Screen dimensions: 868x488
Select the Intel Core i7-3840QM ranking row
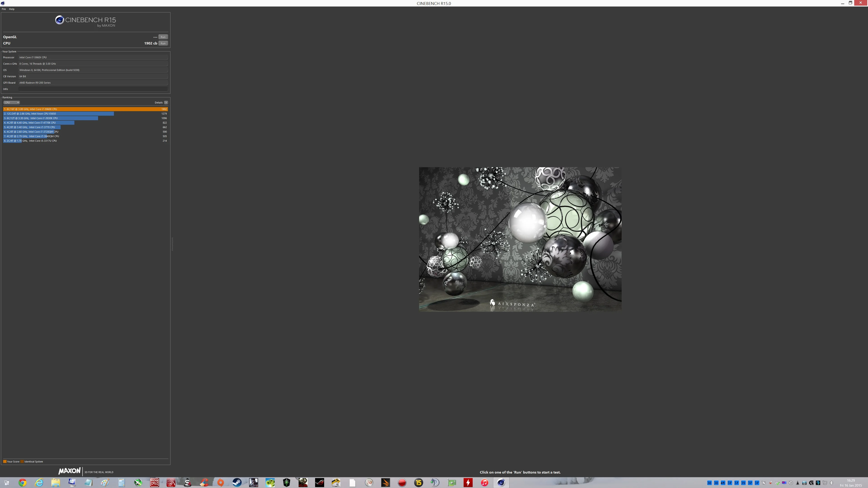[86, 136]
